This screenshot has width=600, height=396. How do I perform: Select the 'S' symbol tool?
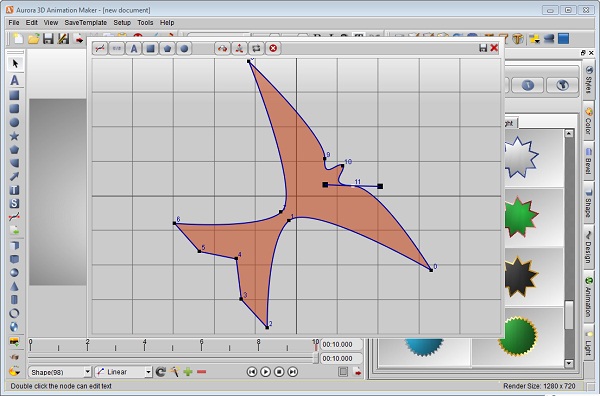tap(14, 204)
